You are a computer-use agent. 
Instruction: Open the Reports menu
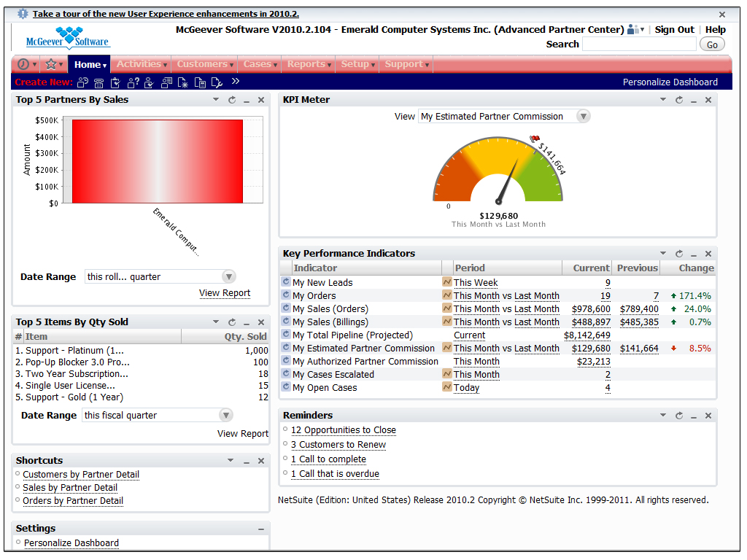[306, 64]
